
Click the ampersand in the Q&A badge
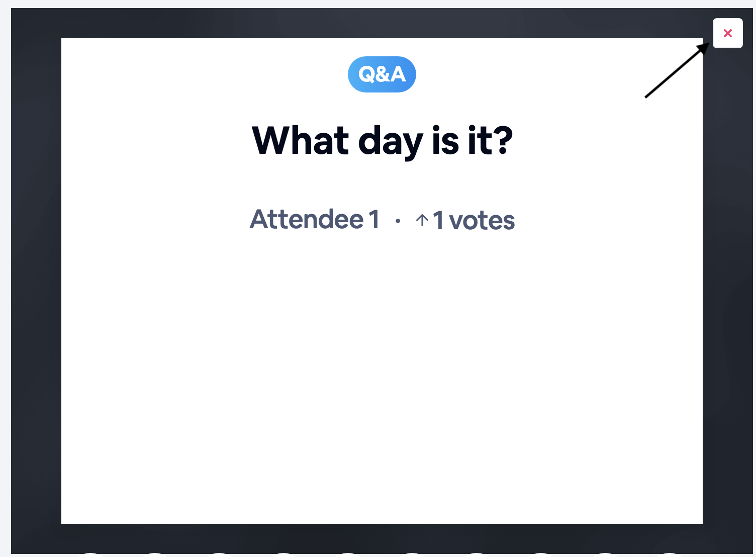pos(382,74)
